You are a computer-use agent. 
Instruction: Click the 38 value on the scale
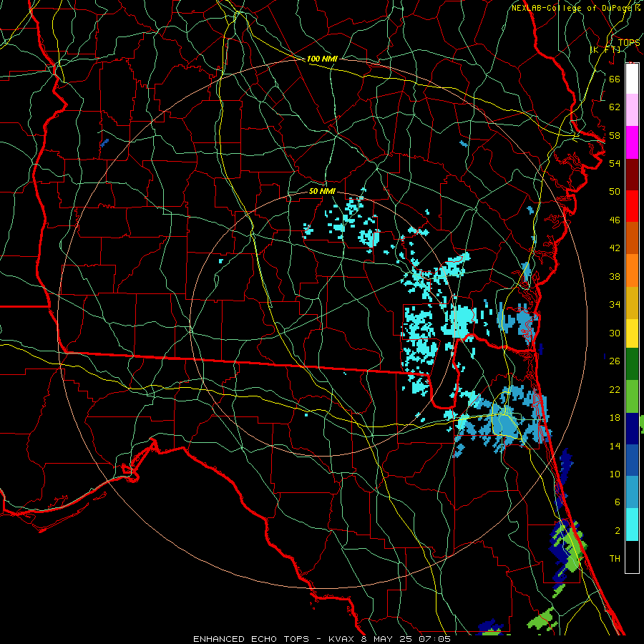(615, 276)
